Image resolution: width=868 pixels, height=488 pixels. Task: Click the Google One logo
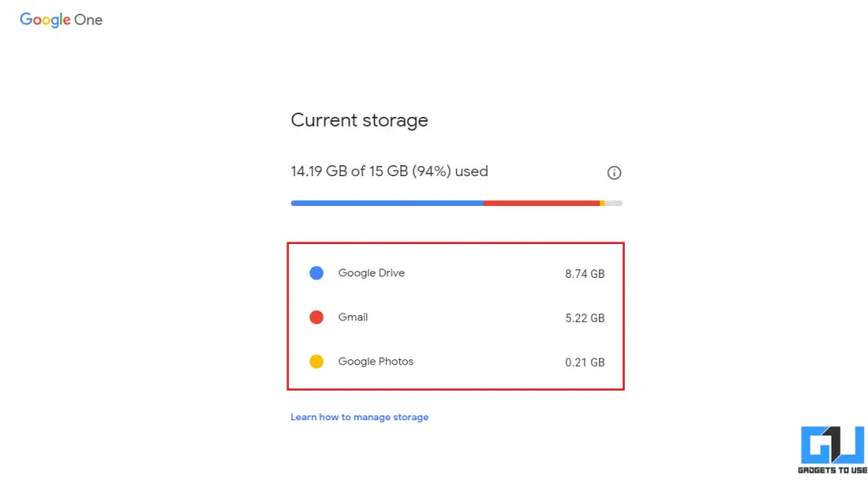click(60, 19)
